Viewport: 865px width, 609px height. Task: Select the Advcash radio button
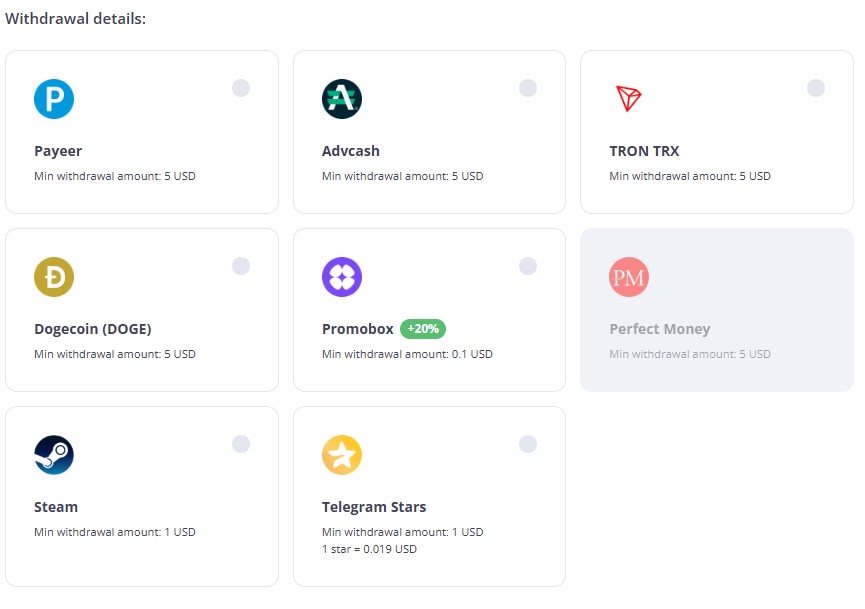tap(528, 88)
